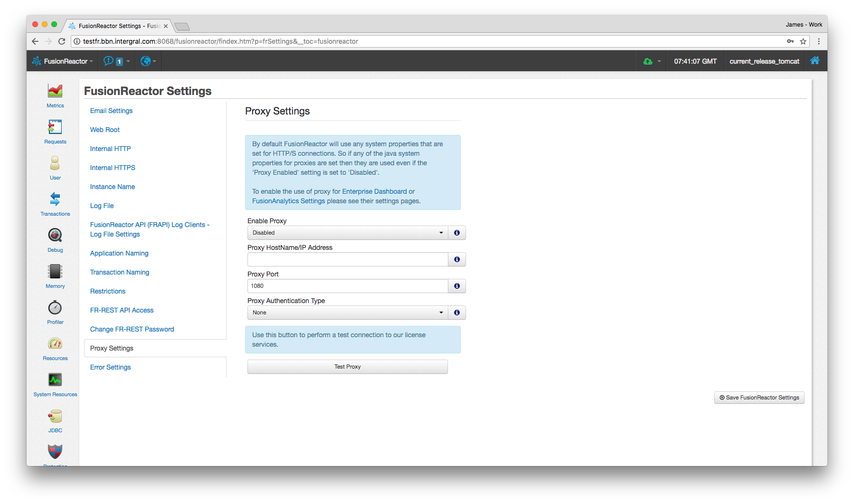Open the Protection shield icon

click(55, 451)
